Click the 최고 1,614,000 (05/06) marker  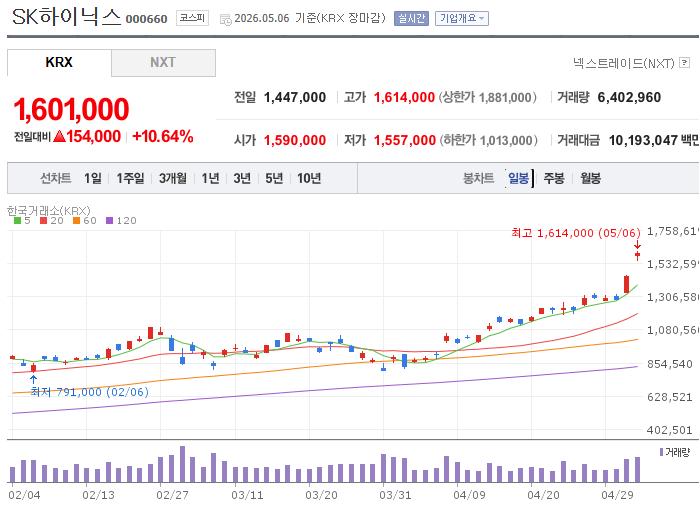click(x=576, y=233)
